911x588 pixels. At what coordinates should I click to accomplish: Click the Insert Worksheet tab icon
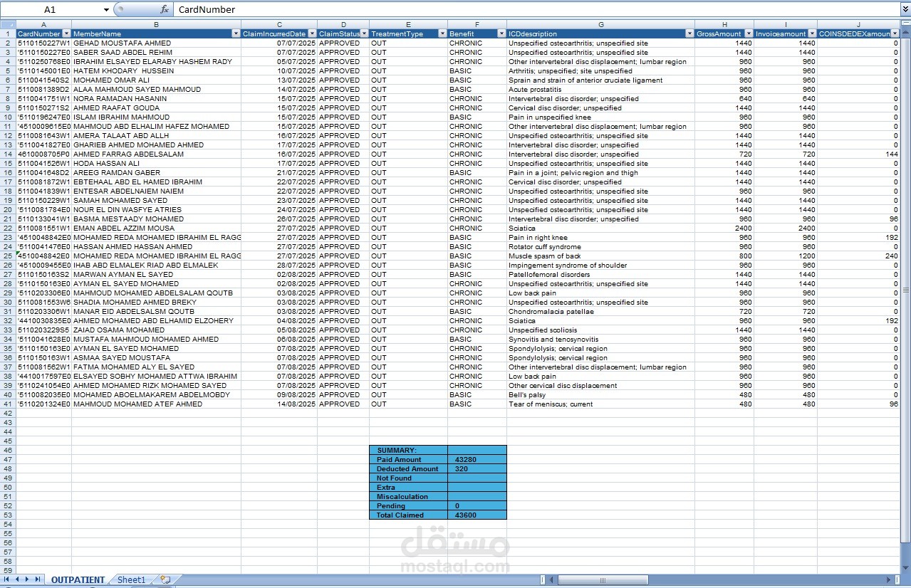point(165,580)
